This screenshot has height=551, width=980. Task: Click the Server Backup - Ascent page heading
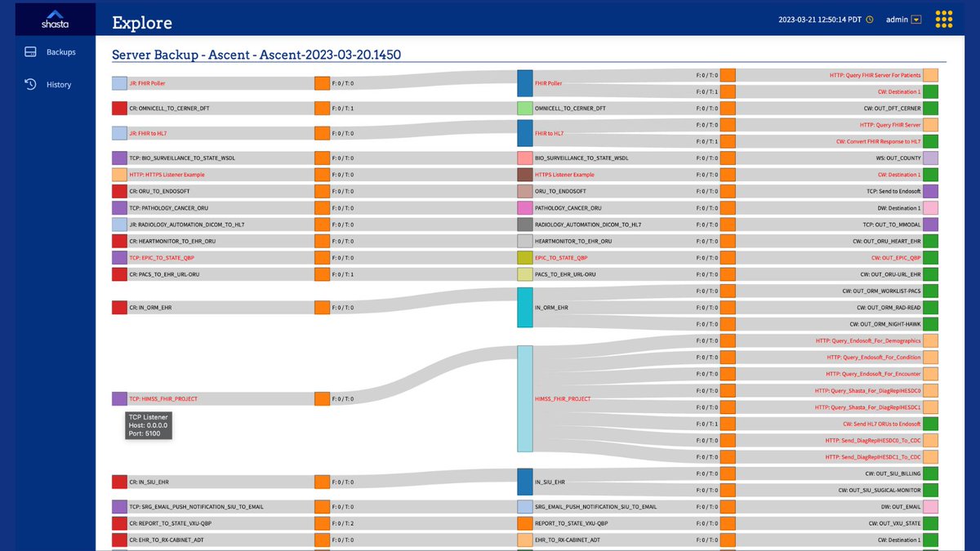pyautogui.click(x=256, y=55)
